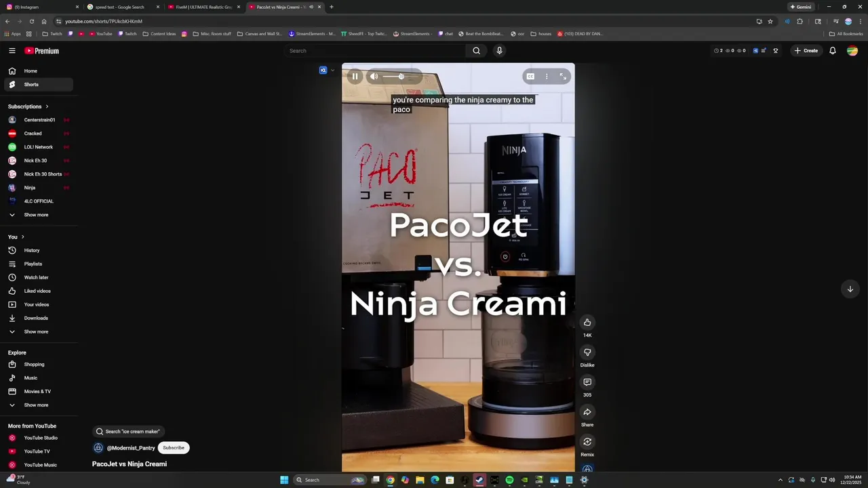The image size is (868, 488).
Task: Show more under the You section
Action: (39, 332)
